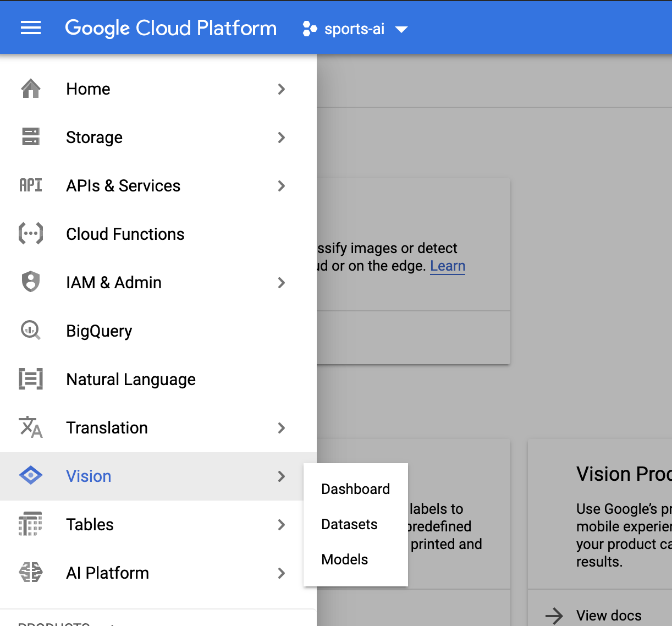Click the Translation icon
The height and width of the screenshot is (626, 672).
pyautogui.click(x=31, y=427)
